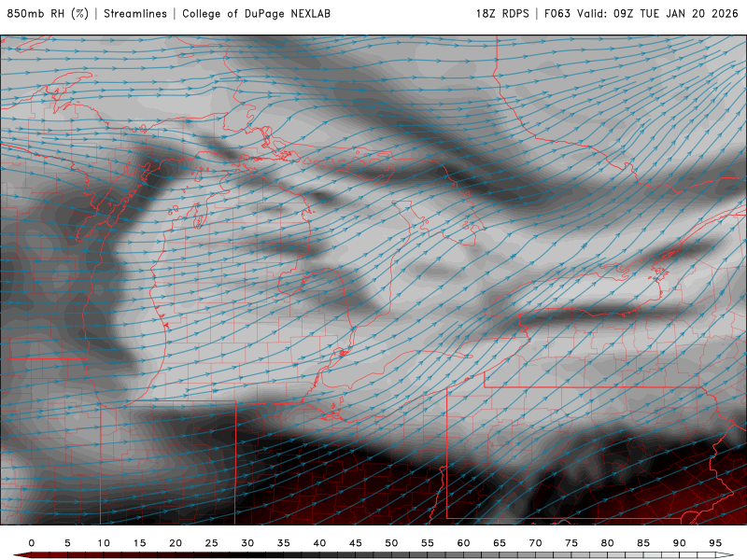747x560 pixels.
Task: Click the 25 label on the legend
Action: [212, 543]
